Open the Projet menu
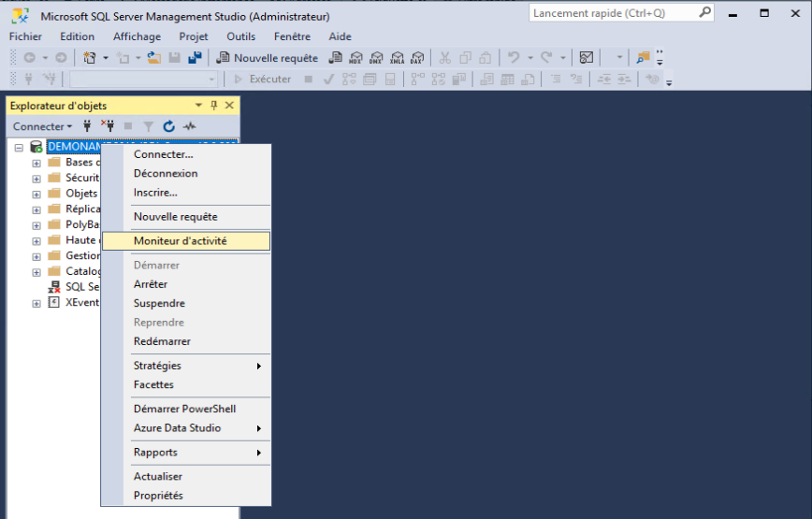 [194, 36]
